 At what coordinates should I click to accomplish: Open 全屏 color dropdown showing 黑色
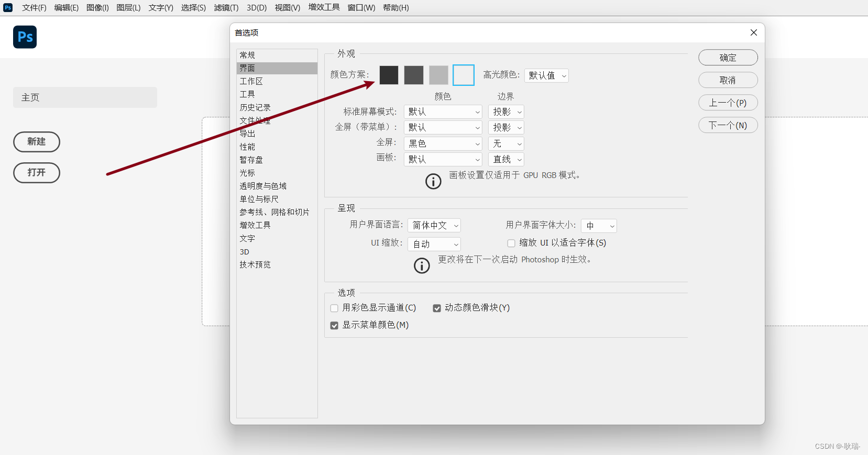point(443,143)
